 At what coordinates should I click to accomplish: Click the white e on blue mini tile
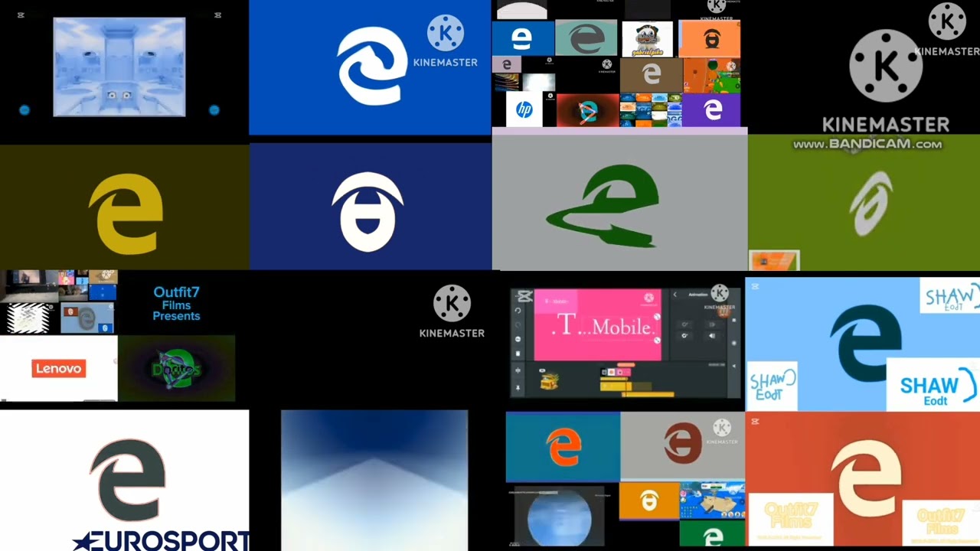tap(523, 37)
